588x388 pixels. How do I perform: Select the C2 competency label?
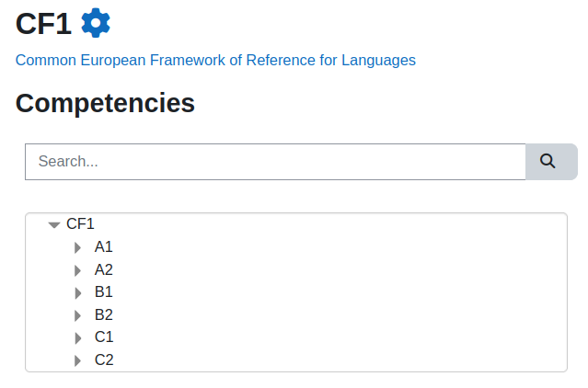104,359
